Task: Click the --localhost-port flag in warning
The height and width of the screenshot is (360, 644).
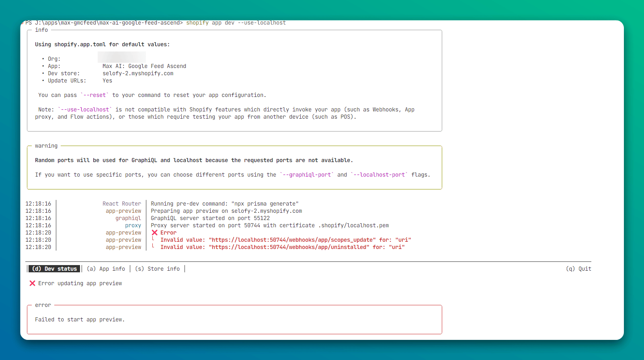Action: [379, 175]
